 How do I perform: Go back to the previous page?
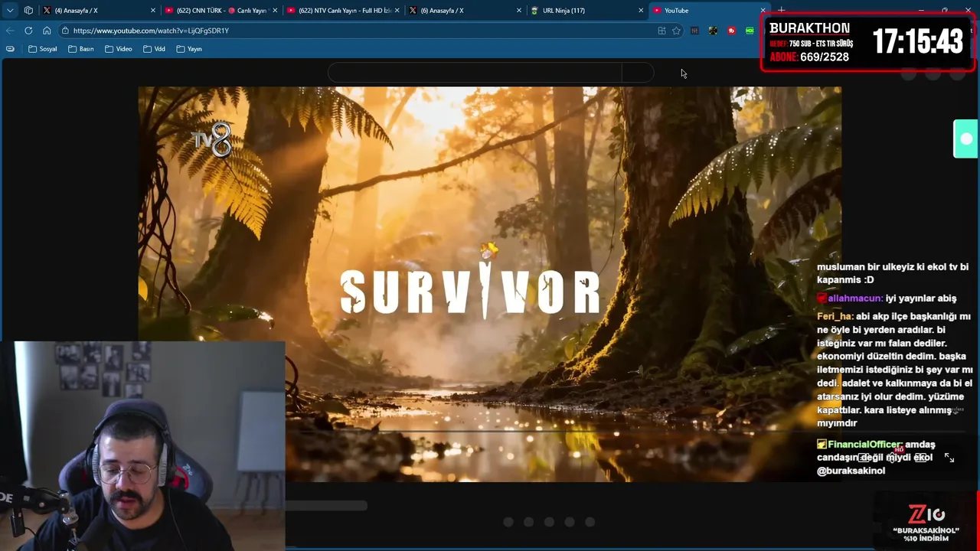click(x=10, y=31)
